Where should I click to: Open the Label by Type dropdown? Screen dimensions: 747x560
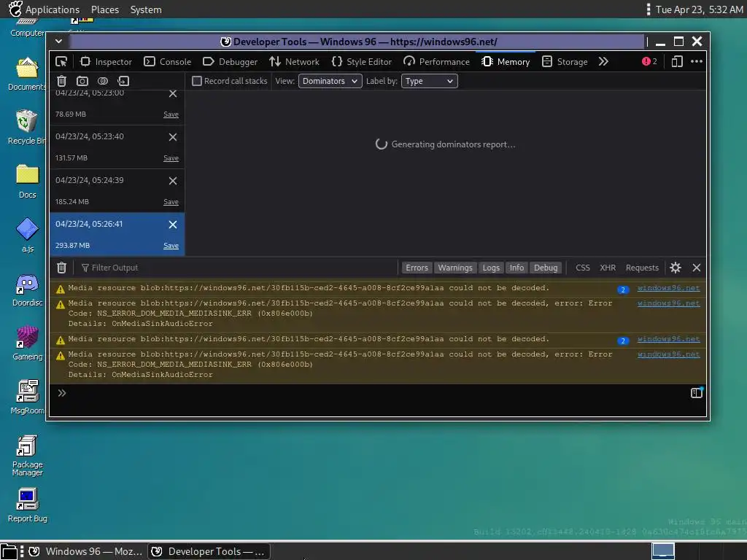click(429, 81)
